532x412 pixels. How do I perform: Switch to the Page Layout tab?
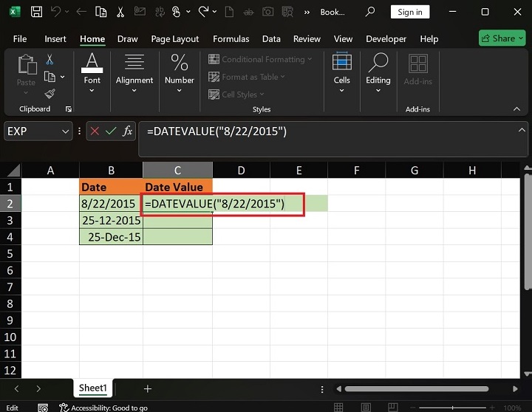click(x=174, y=39)
